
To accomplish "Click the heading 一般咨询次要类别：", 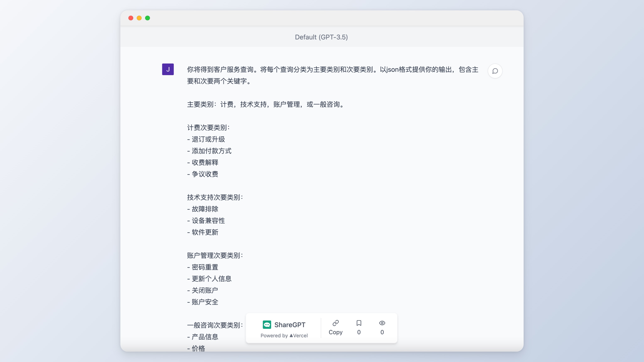I will [215, 325].
